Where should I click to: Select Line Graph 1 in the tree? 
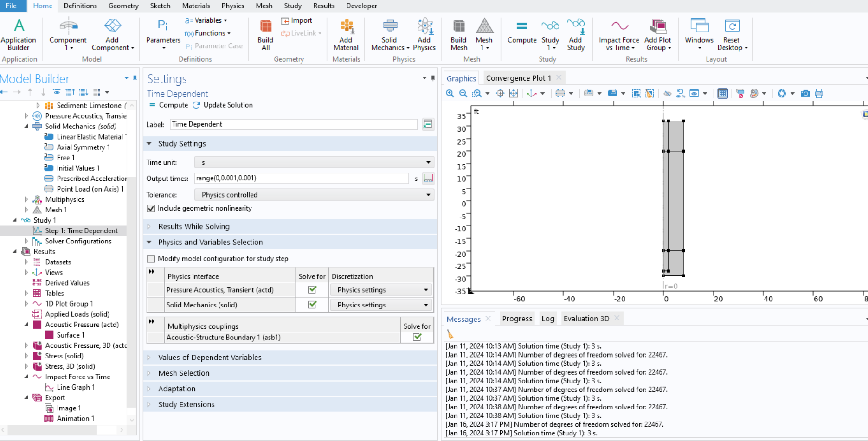click(76, 387)
